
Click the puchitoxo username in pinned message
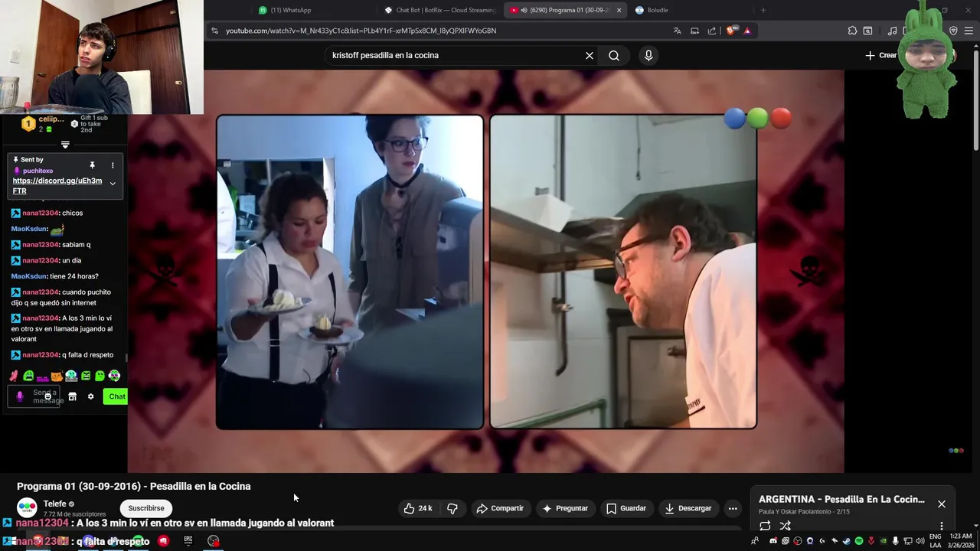[38, 171]
